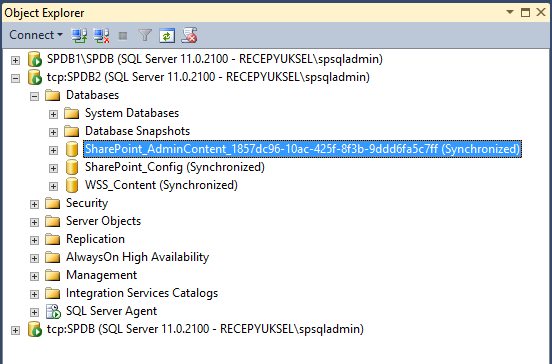Image resolution: width=552 pixels, height=364 pixels.
Task: Click the Replication folder icon
Action: [x=53, y=239]
